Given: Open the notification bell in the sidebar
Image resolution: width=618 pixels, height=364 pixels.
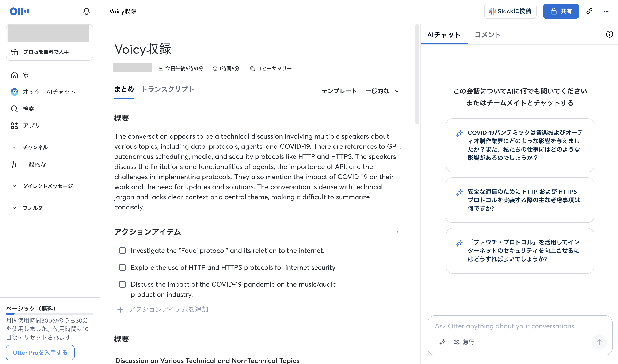Looking at the screenshot, I should pyautogui.click(x=86, y=11).
